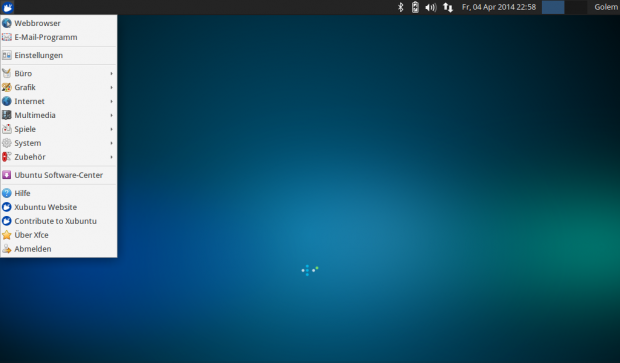Screen dimensions: 620x363
Task: Click the volume speaker icon
Action: tap(431, 7)
